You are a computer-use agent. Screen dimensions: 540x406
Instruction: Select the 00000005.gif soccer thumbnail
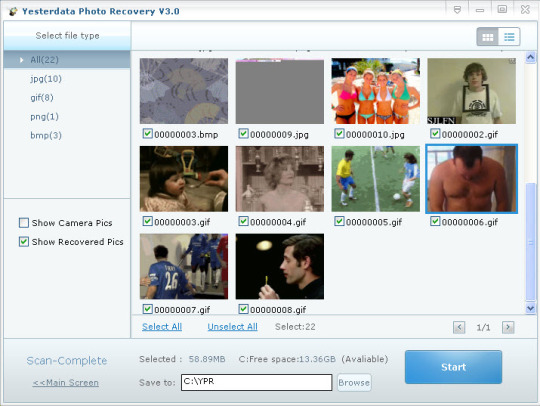pos(376,179)
